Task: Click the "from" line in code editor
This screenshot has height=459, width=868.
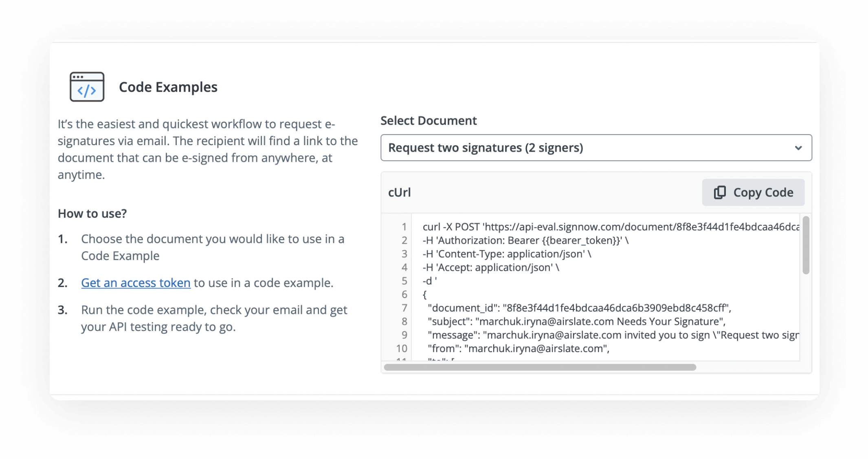Action: 518,349
